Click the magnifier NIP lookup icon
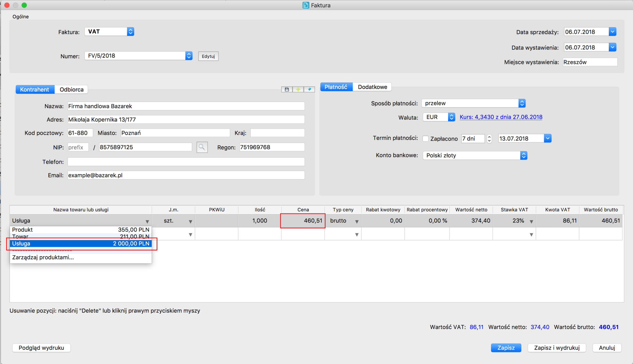The height and width of the screenshot is (364, 633). [x=202, y=147]
